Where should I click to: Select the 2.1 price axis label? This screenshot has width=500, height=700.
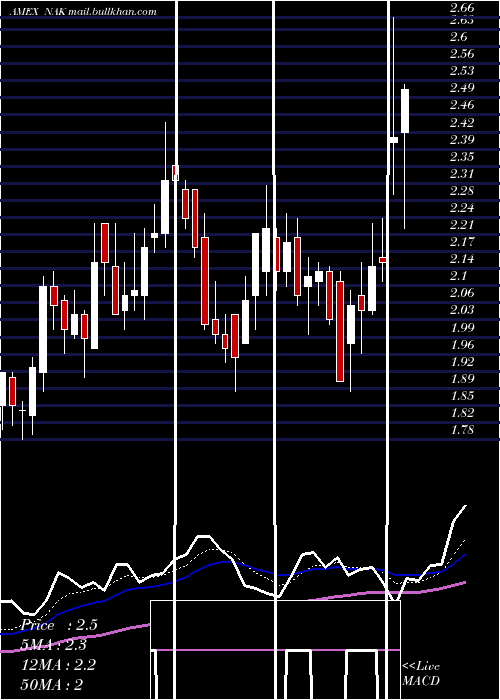(458, 276)
